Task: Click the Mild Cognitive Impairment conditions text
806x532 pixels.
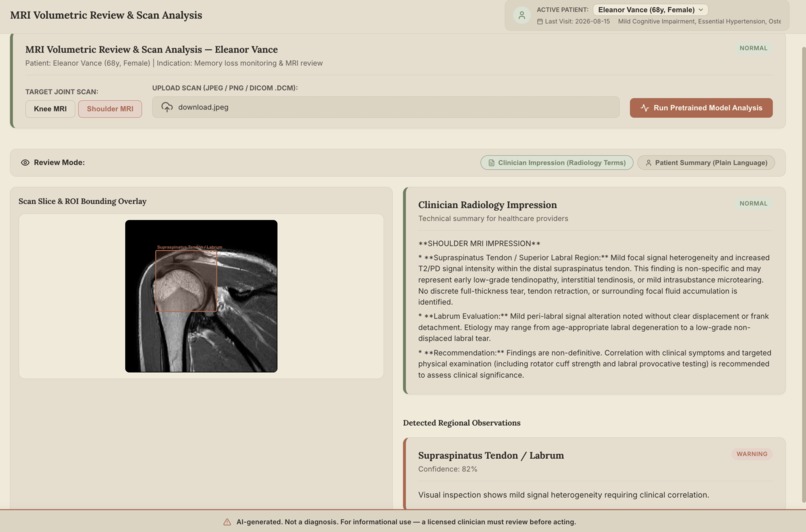Action: [x=699, y=22]
